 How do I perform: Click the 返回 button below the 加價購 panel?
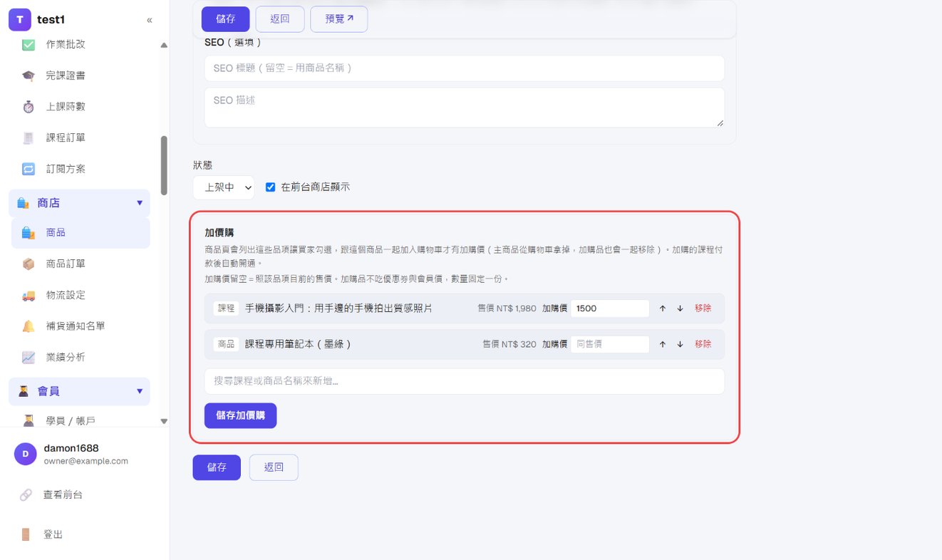click(274, 467)
